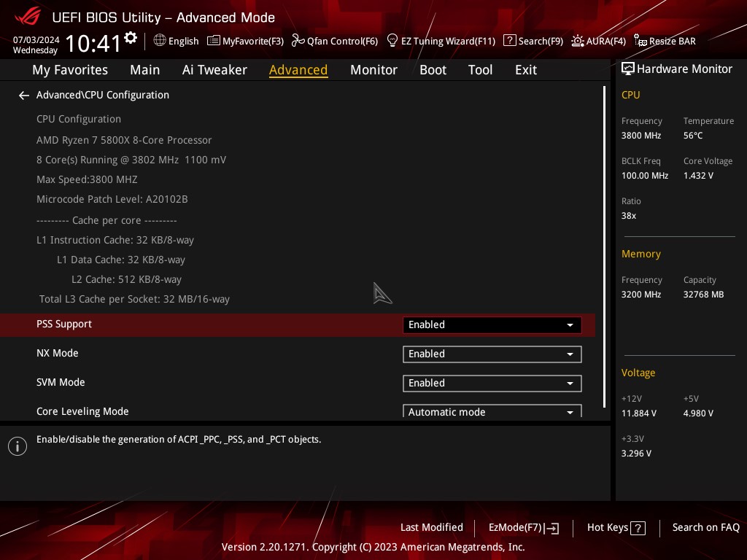Click L1 Data Cache: 32 KB/8-way line

121,260
